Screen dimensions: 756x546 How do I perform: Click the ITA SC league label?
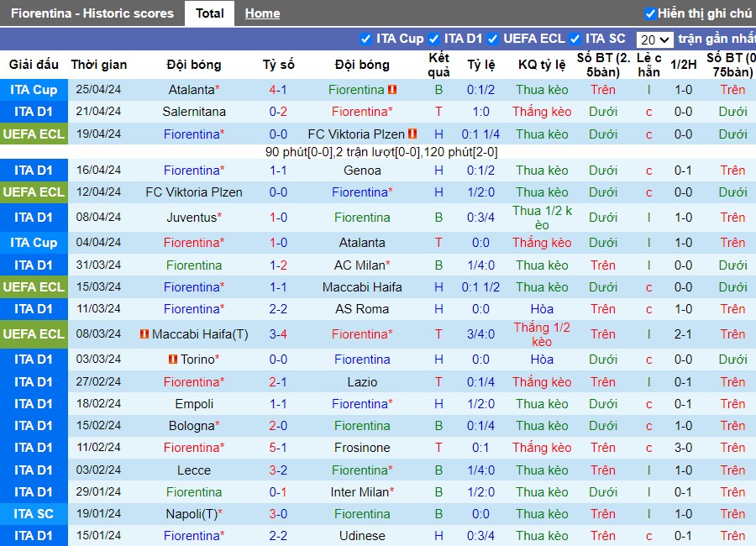[x=34, y=514]
